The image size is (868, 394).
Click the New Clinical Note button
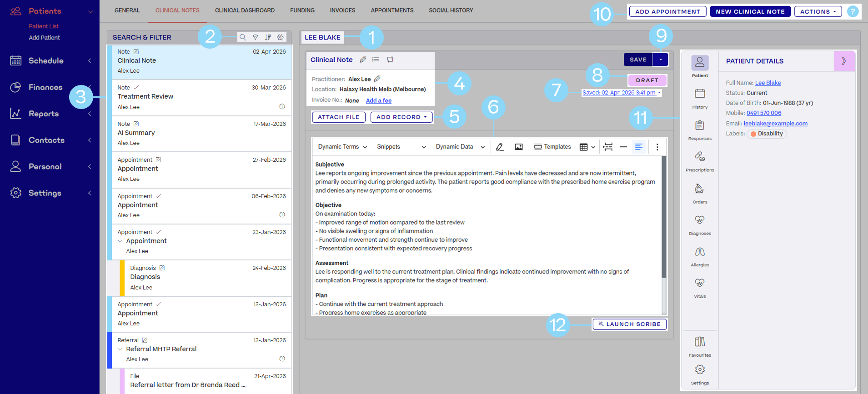click(x=750, y=11)
